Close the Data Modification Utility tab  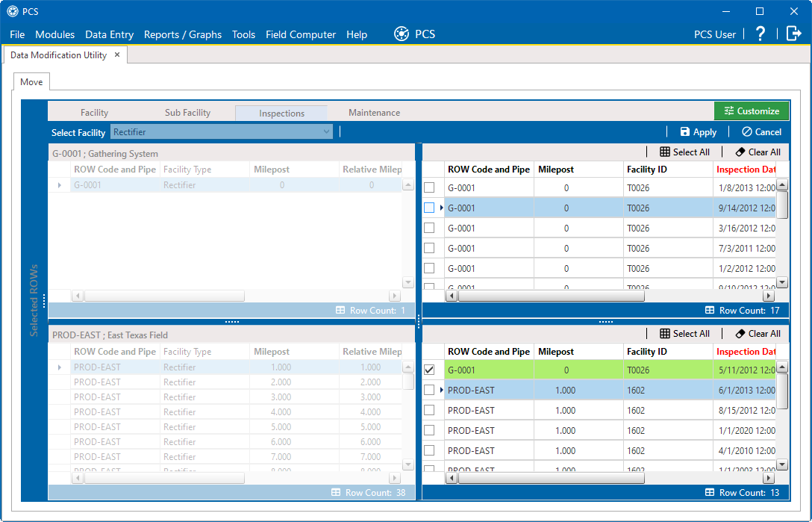pos(117,55)
